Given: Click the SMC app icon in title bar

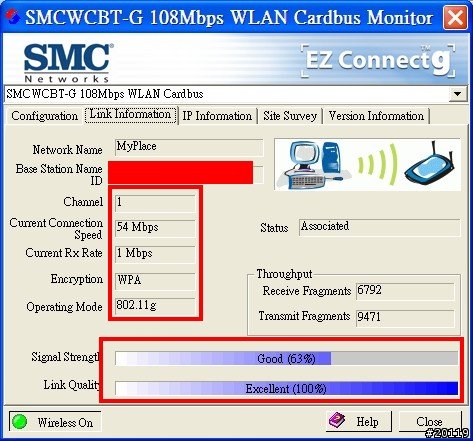Looking at the screenshot, I should (x=13, y=16).
